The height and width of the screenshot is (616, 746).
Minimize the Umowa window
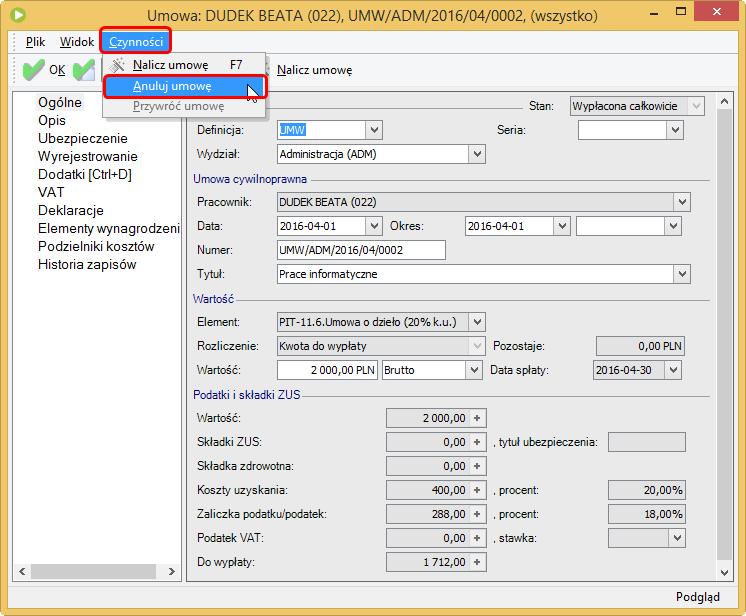click(x=654, y=13)
